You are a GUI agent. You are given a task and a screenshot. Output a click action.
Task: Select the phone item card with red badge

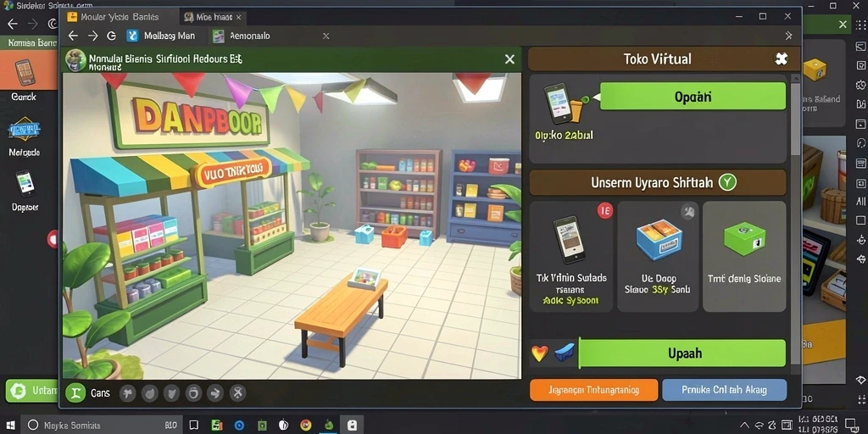(571, 256)
